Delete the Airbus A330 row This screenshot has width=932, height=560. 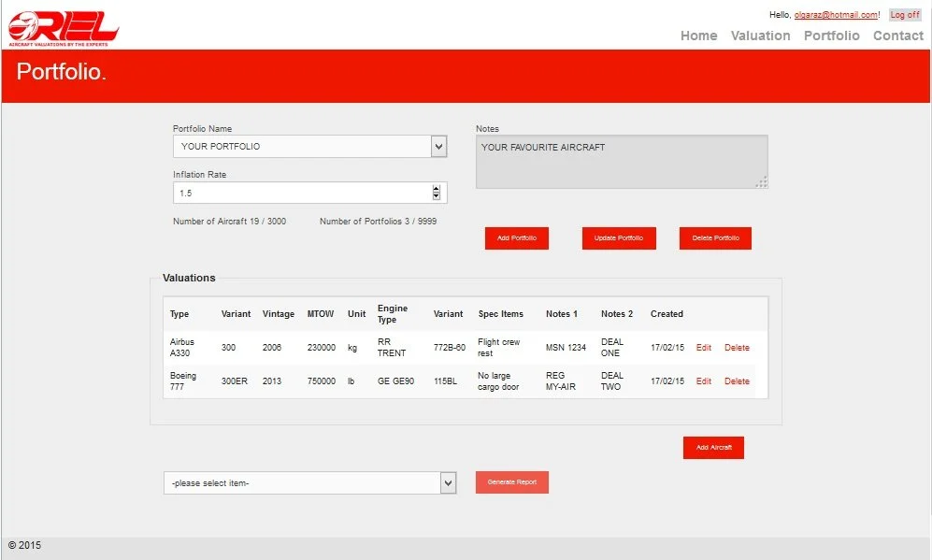[737, 347]
